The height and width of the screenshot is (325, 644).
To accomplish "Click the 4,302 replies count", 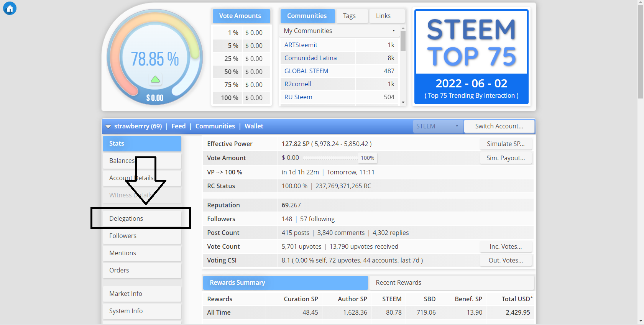I will (x=391, y=233).
